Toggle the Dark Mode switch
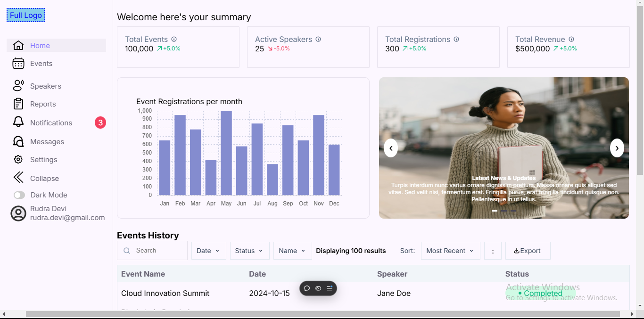The height and width of the screenshot is (319, 644). click(19, 195)
